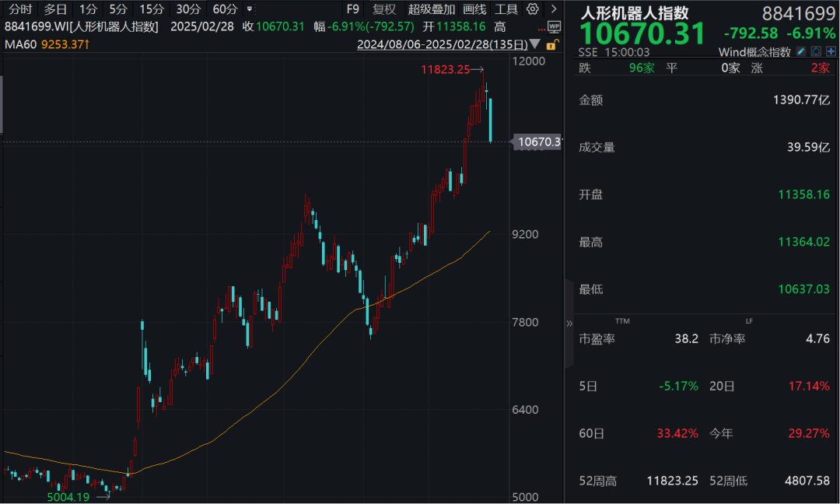Image resolution: width=840 pixels, height=504 pixels.
Task: Toggle the orange date range lock icon
Action: (x=551, y=45)
